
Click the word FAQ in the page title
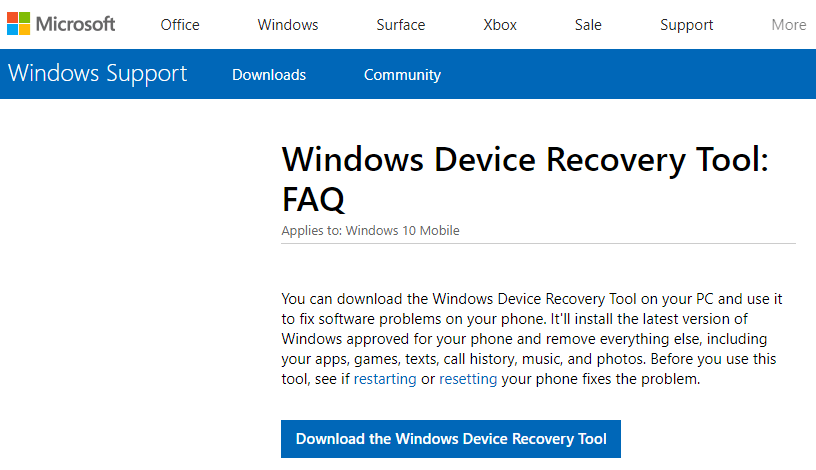tap(313, 199)
